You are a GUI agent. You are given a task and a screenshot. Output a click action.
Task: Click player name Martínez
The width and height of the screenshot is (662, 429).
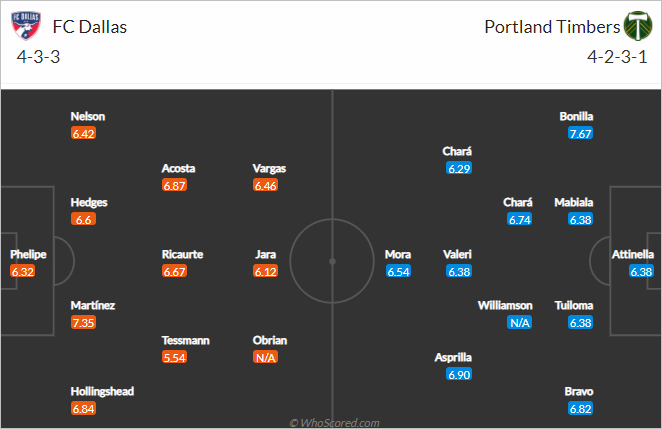coord(93,305)
